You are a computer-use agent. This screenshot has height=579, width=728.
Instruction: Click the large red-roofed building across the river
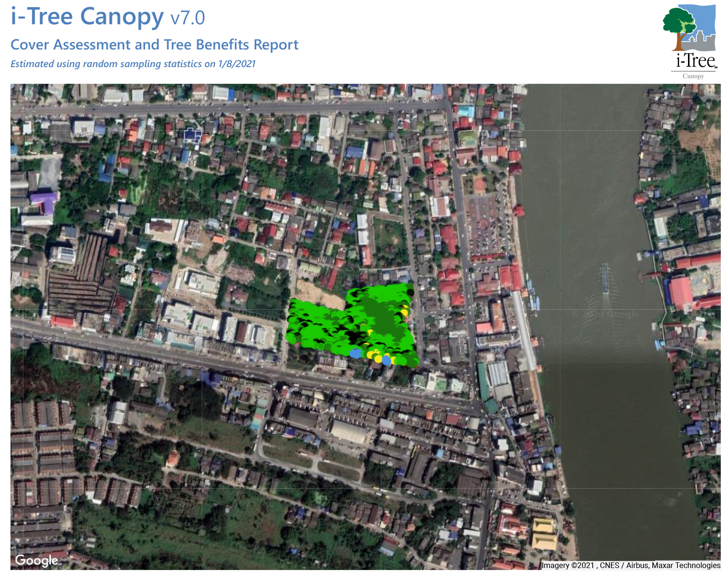pyautogui.click(x=681, y=292)
